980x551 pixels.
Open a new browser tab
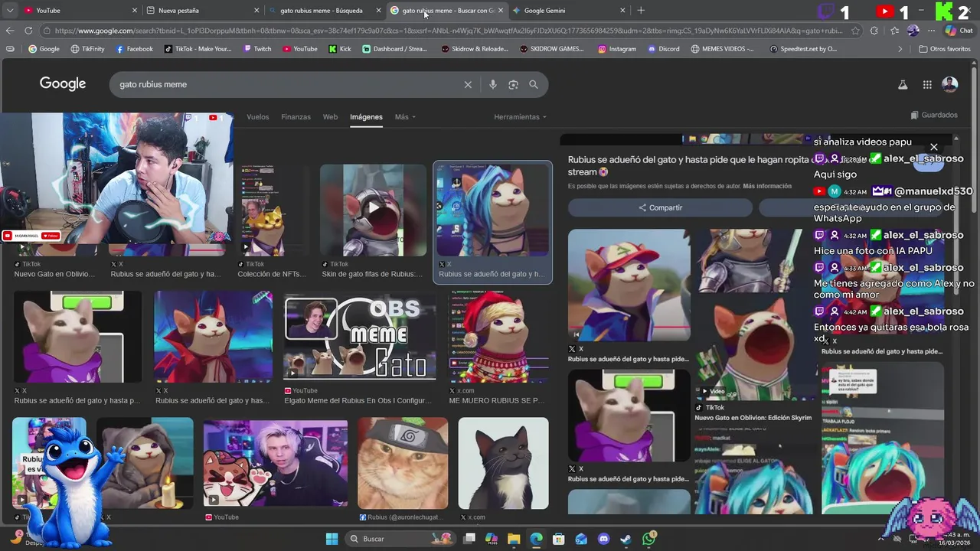[641, 10]
